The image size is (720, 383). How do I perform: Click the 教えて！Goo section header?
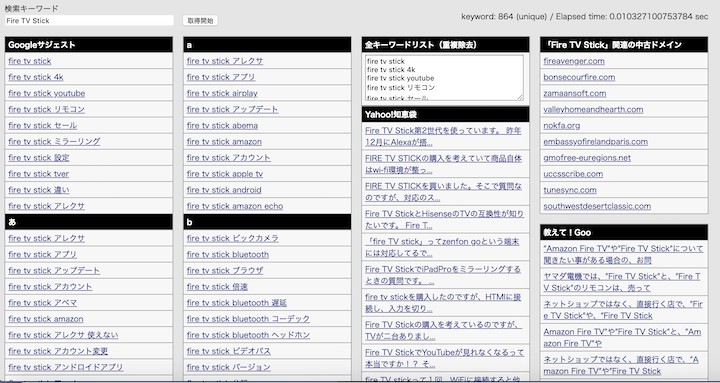coord(624,232)
